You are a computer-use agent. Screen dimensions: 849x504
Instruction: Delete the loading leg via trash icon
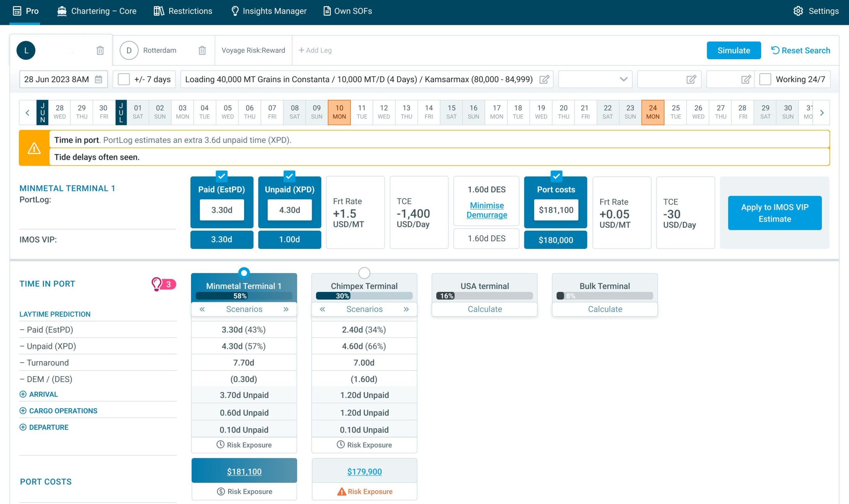point(100,50)
